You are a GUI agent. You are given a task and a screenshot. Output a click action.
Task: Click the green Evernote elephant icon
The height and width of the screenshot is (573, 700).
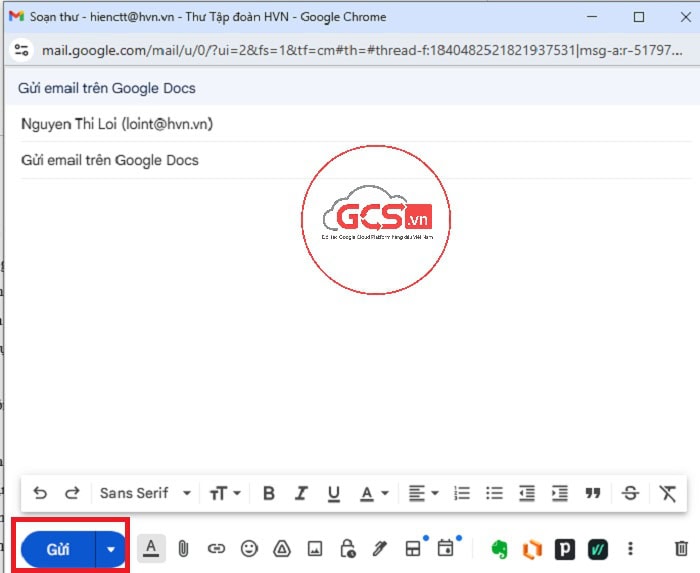click(499, 549)
